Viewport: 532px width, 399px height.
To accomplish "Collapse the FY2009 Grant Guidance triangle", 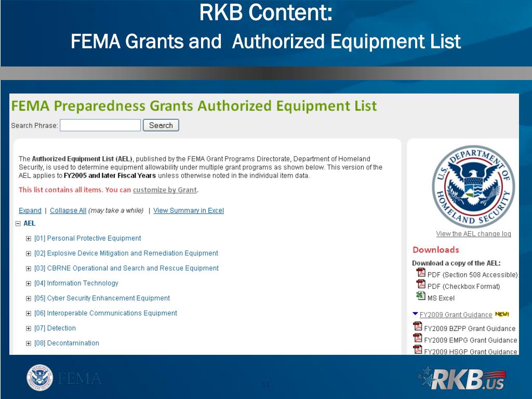I will (415, 314).
